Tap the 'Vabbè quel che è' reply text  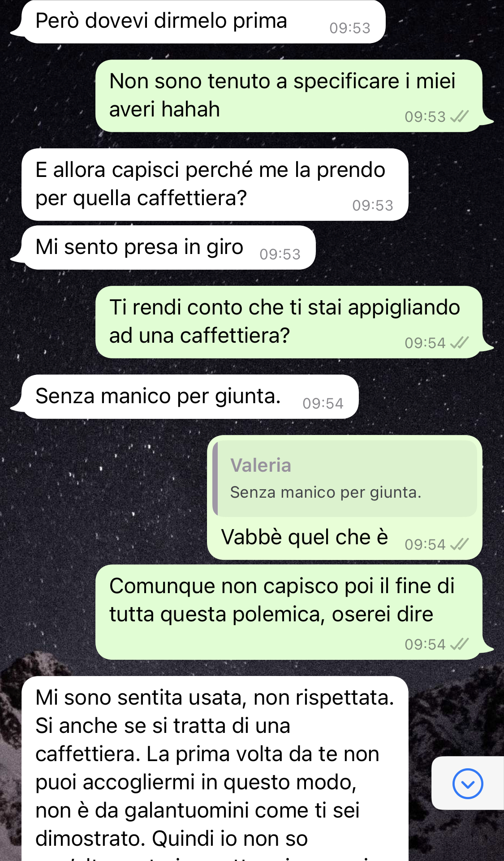point(305,537)
